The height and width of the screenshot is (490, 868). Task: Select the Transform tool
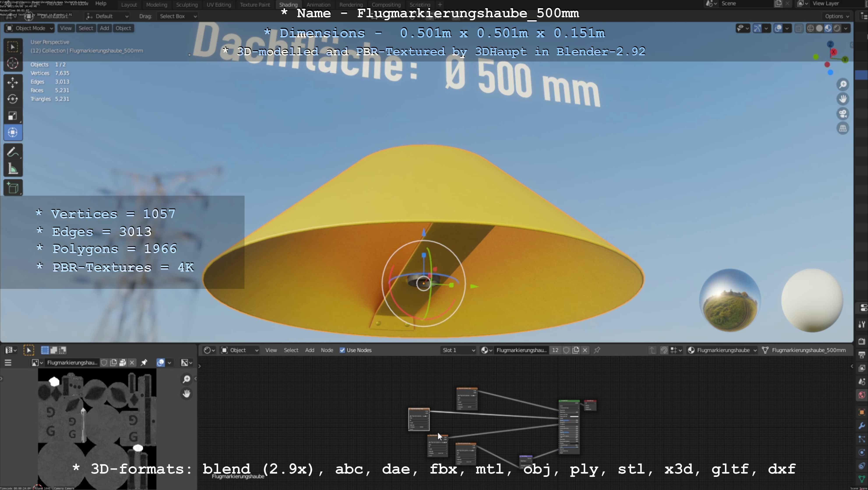[13, 132]
